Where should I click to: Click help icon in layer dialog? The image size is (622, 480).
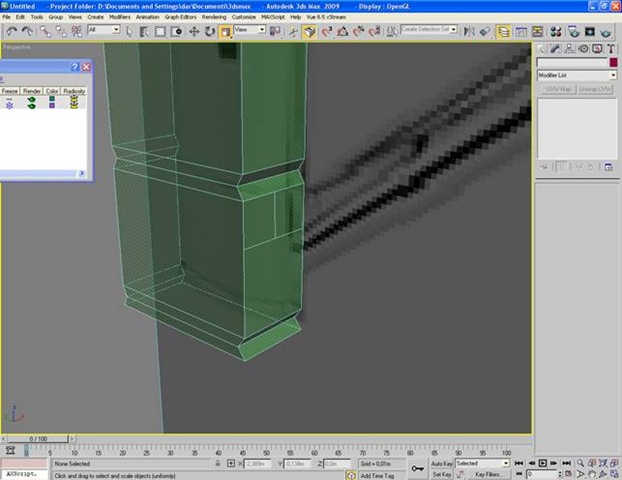74,67
